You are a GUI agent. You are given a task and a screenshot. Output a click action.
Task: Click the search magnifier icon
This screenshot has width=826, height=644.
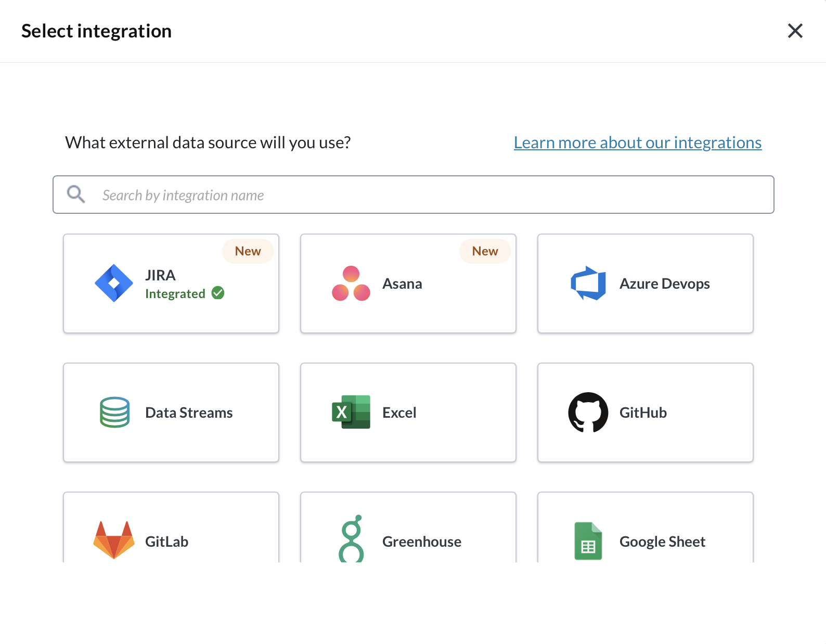coord(76,194)
